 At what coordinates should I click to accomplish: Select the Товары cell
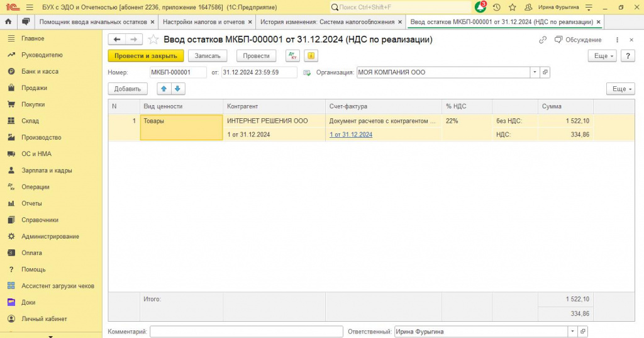click(x=181, y=128)
